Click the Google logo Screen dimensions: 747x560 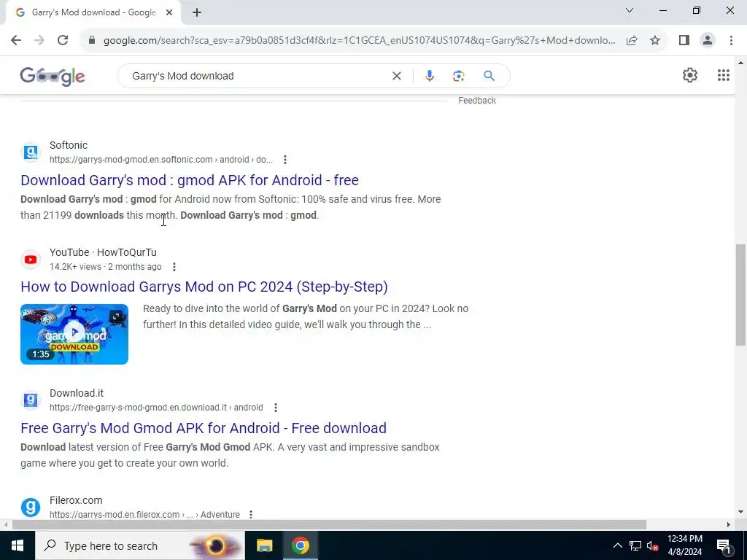53,76
